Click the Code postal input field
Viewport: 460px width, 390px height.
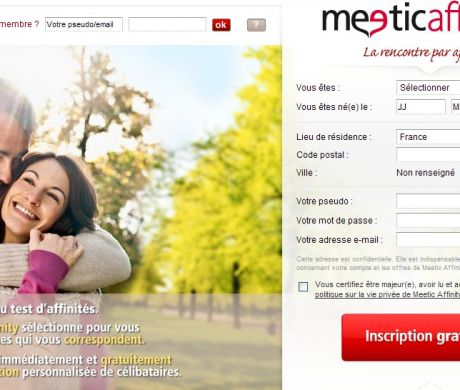pos(428,155)
